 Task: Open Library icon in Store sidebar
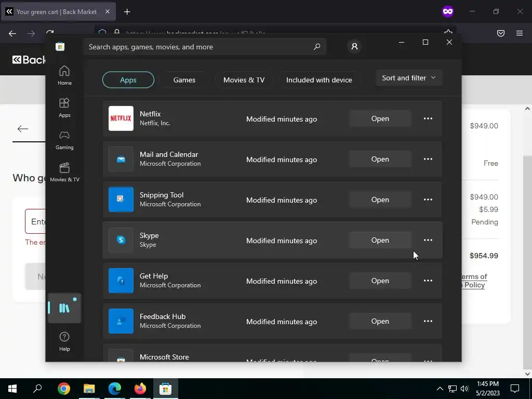click(x=64, y=308)
